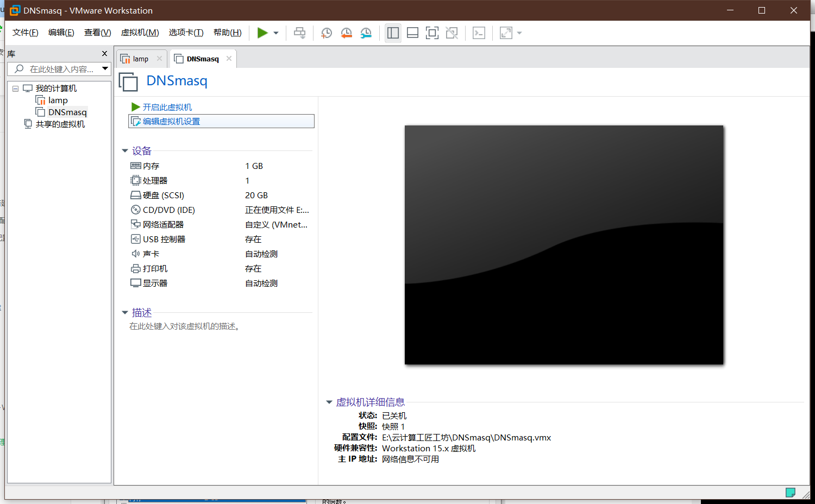The height and width of the screenshot is (504, 815).
Task: Open the 虚拟机(M) menu
Action: [x=140, y=33]
